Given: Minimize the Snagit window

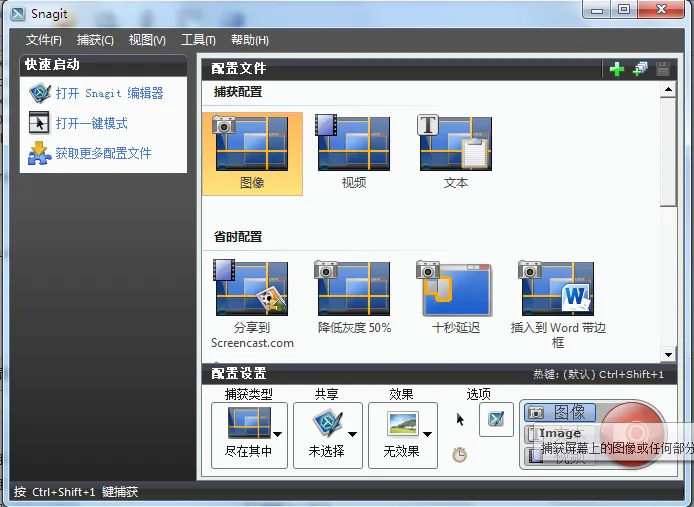Looking at the screenshot, I should tap(597, 10).
